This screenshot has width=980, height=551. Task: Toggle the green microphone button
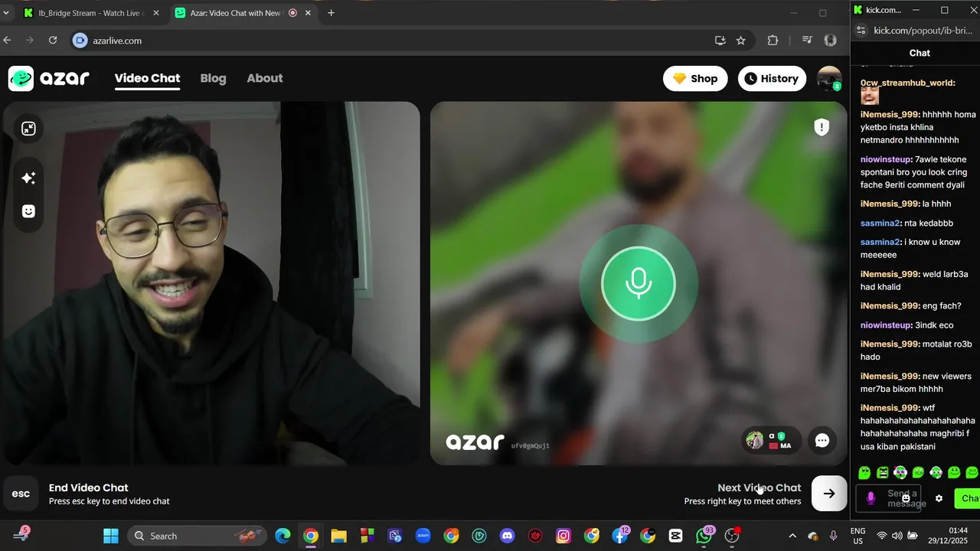pyautogui.click(x=639, y=284)
